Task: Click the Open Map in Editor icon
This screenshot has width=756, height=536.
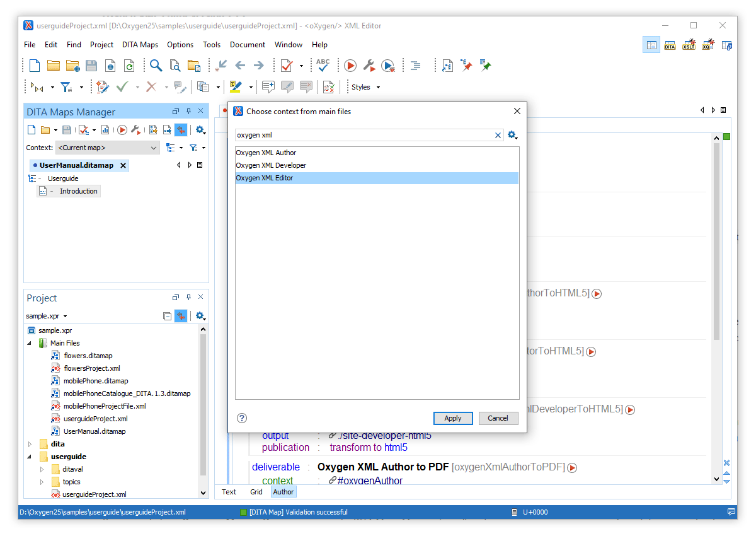Action: click(x=167, y=130)
